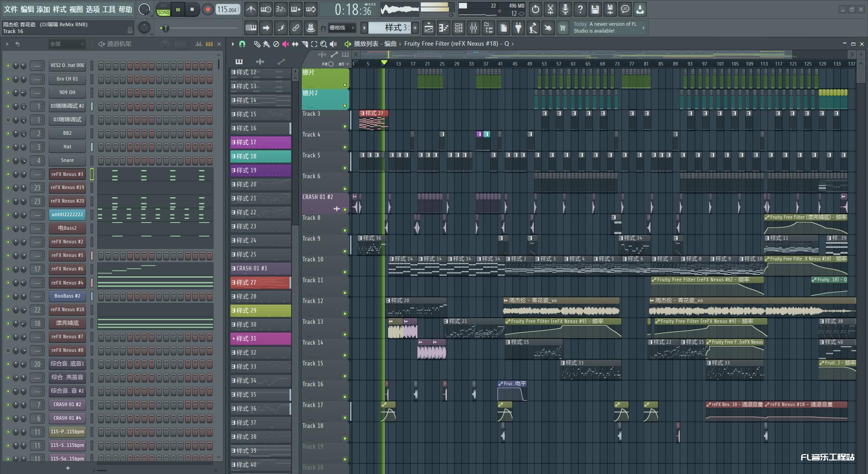The image size is (868, 474).
Task: Click the question mark help icon
Action: (580, 9)
